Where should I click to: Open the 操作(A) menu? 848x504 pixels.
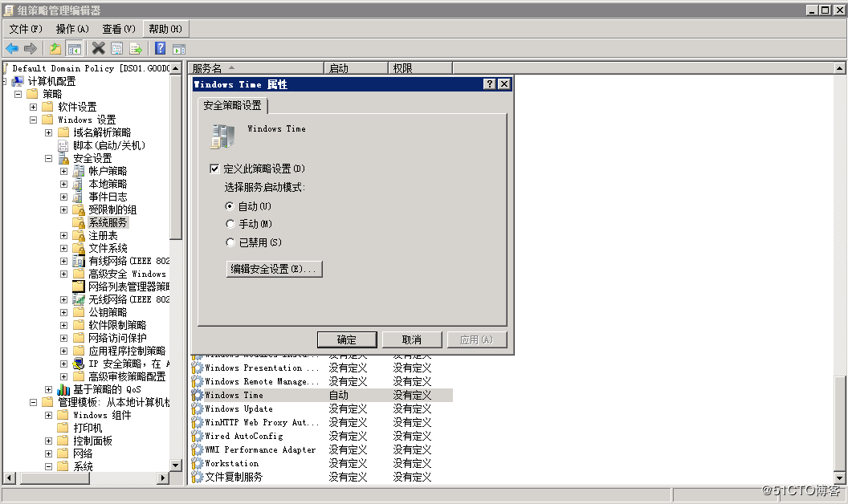click(72, 29)
